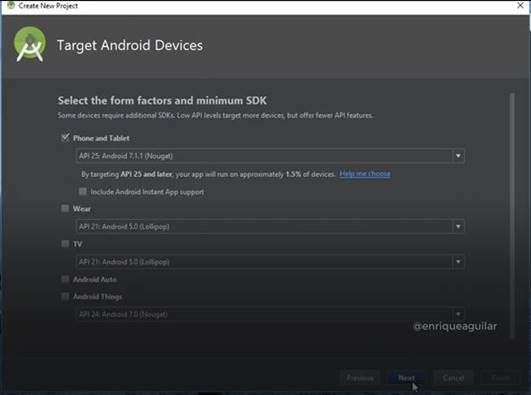The image size is (531, 395).
Task: Uncheck the Phone and Tablet checkbox
Action: [x=65, y=138]
